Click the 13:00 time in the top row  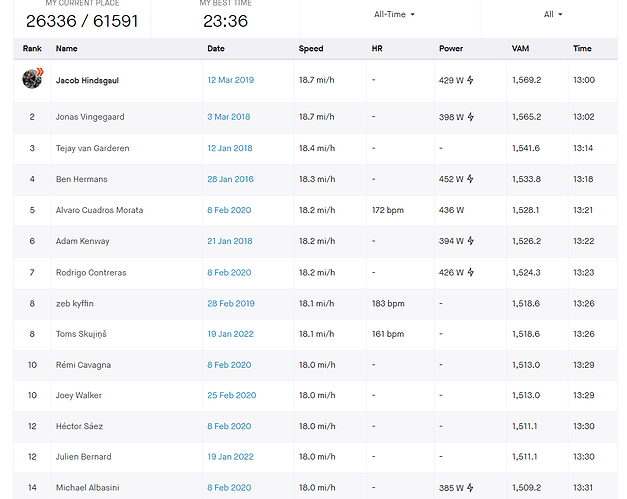click(x=584, y=80)
